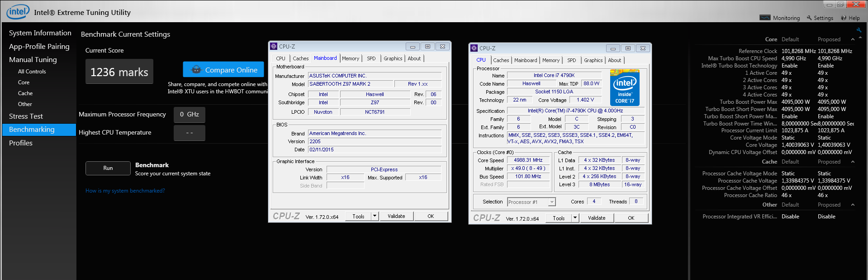Minimize the CPU-Z CPU window
This screenshot has width=868, height=280.
tap(612, 48)
